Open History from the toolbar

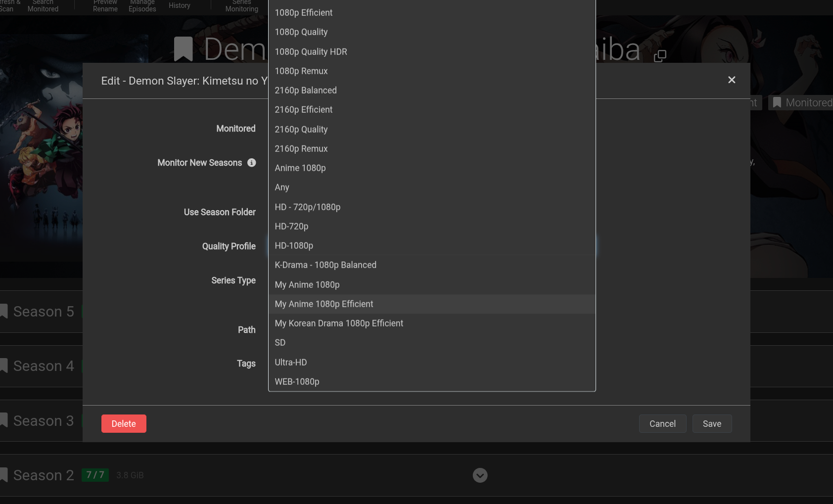coord(179,5)
